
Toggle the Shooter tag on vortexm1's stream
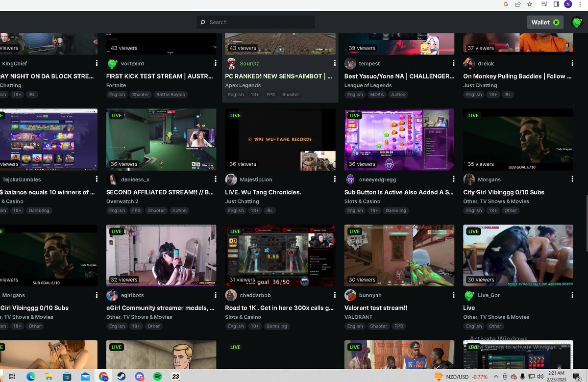141,94
